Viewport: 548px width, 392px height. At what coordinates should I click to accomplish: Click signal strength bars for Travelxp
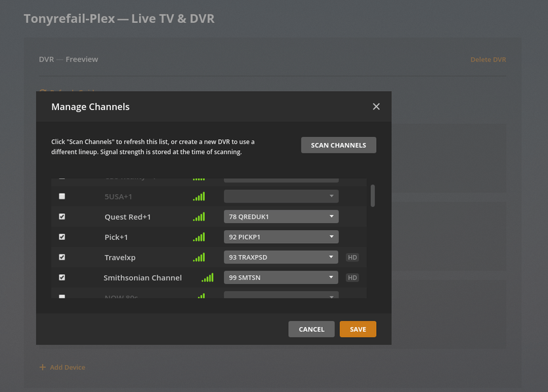[199, 257]
